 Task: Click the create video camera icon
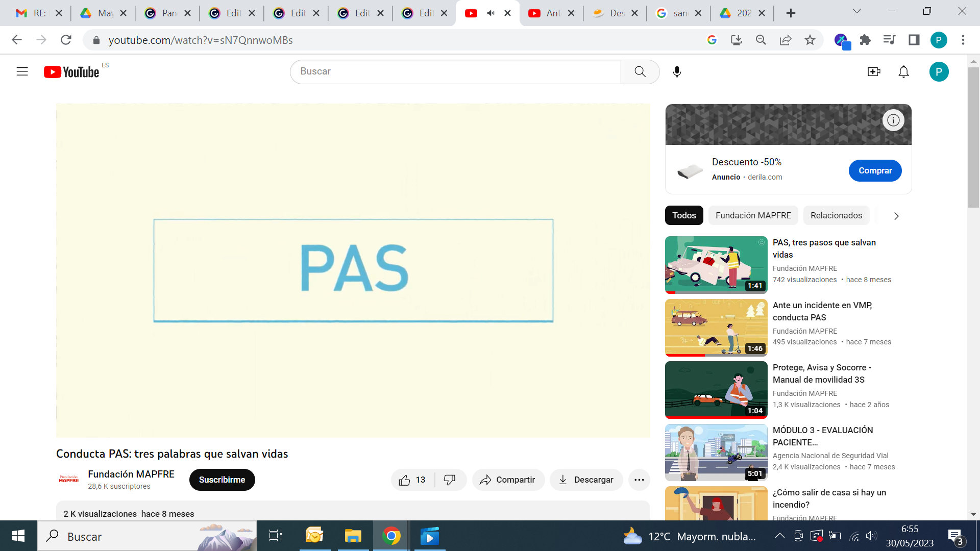click(874, 72)
